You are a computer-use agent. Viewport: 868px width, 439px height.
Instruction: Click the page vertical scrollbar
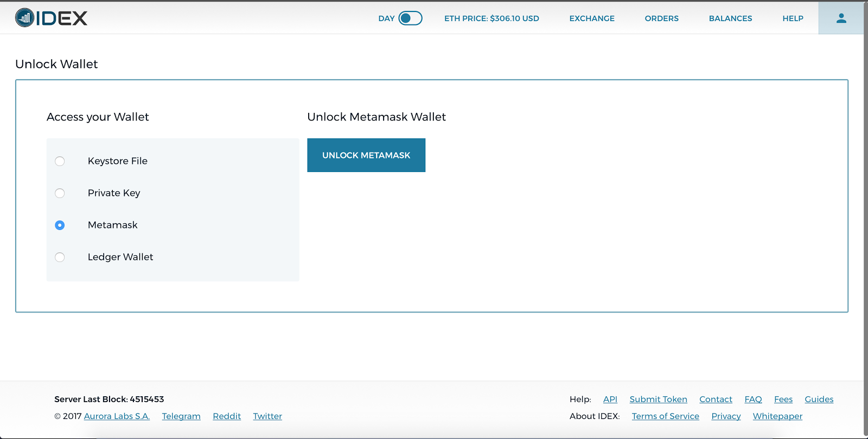866,219
